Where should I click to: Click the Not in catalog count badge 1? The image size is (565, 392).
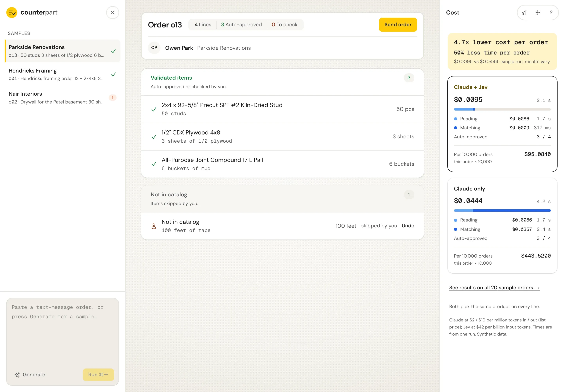point(409,194)
